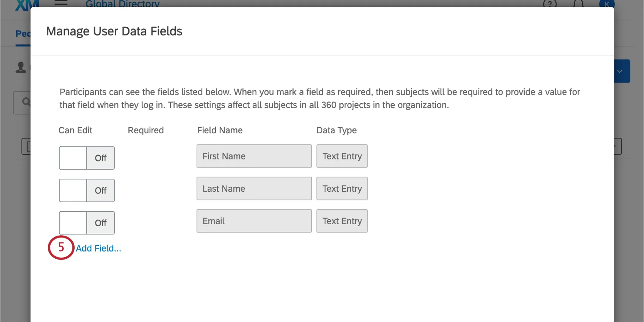Click the search magnifier icon

(26, 102)
